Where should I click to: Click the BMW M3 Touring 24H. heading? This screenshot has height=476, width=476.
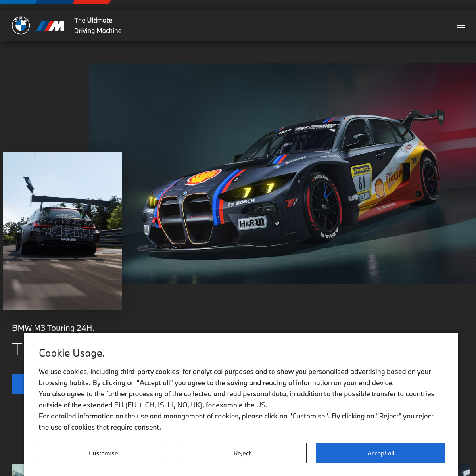(53, 328)
